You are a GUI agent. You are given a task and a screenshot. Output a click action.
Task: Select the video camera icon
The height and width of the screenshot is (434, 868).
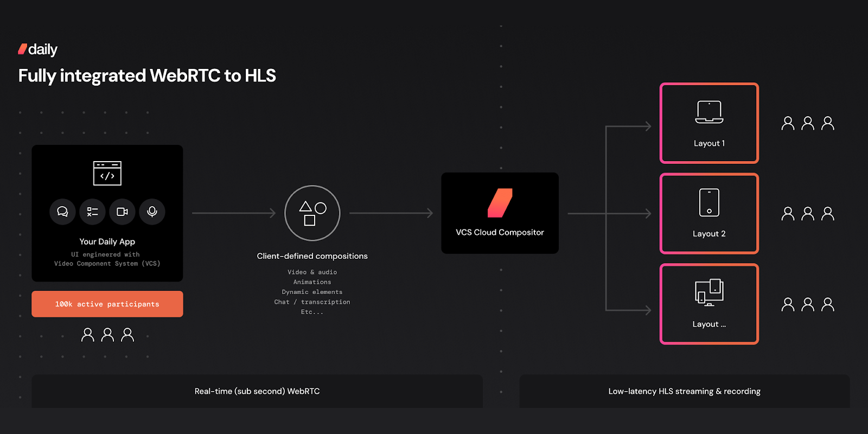(x=122, y=212)
